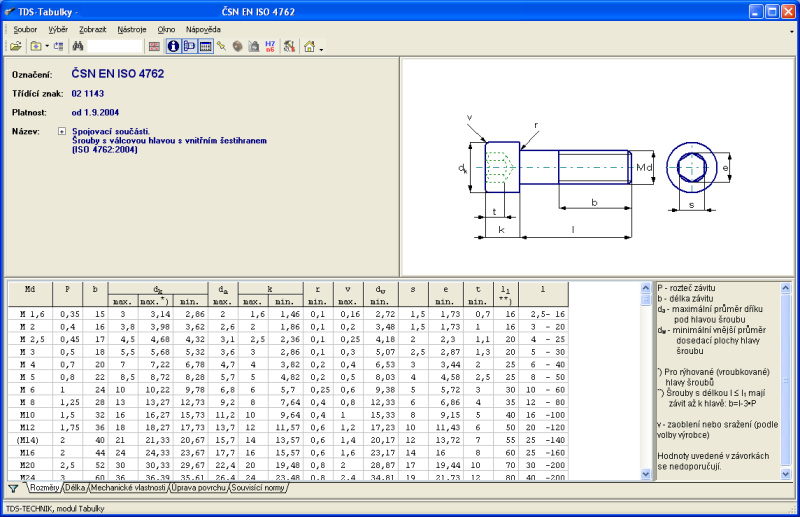
Task: Toggle the drawing picture panel button
Action: [x=189, y=46]
